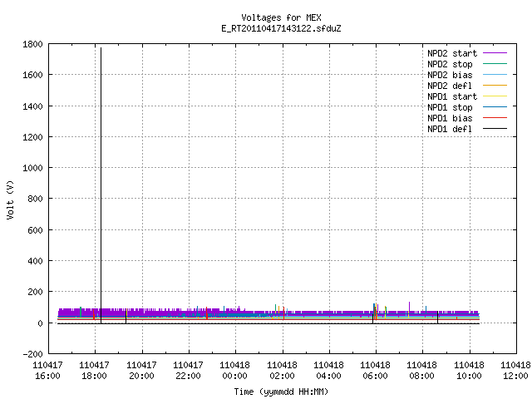Click the 110418 00:00 time label

coord(234,371)
